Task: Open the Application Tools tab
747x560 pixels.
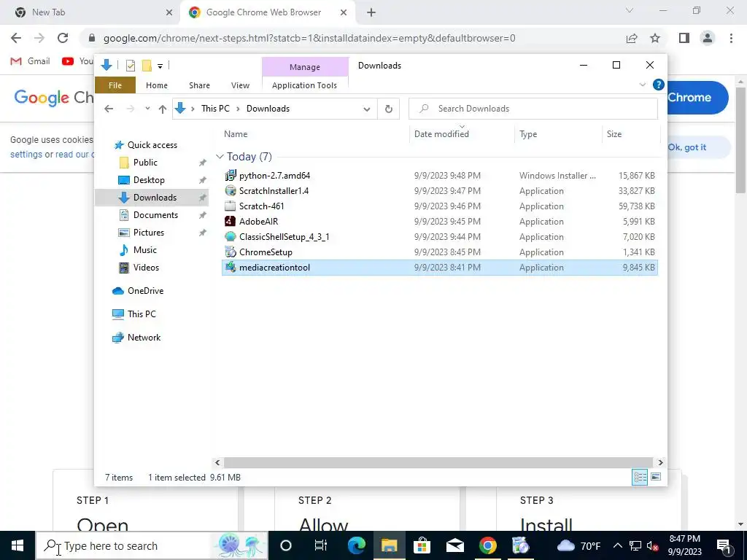Action: coord(304,85)
